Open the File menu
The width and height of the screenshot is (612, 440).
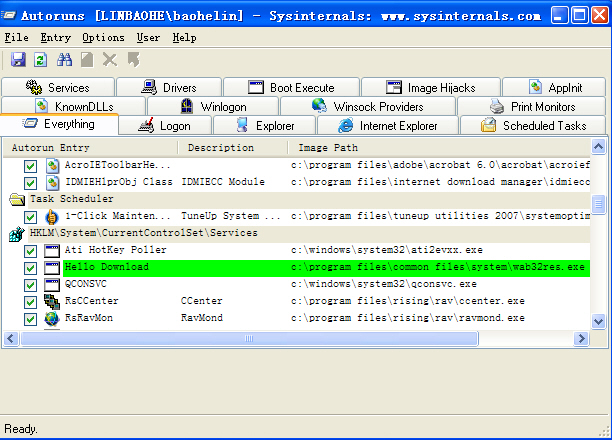pyautogui.click(x=16, y=37)
